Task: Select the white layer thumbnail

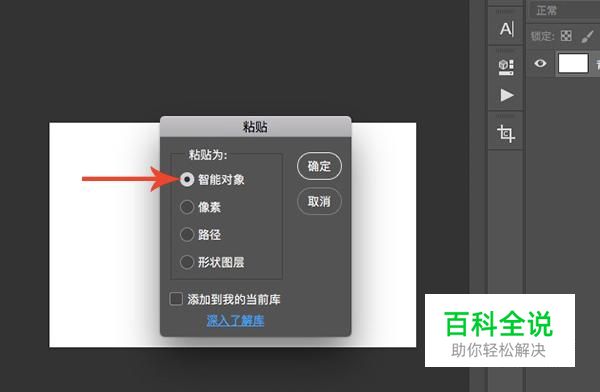Action: pos(573,63)
